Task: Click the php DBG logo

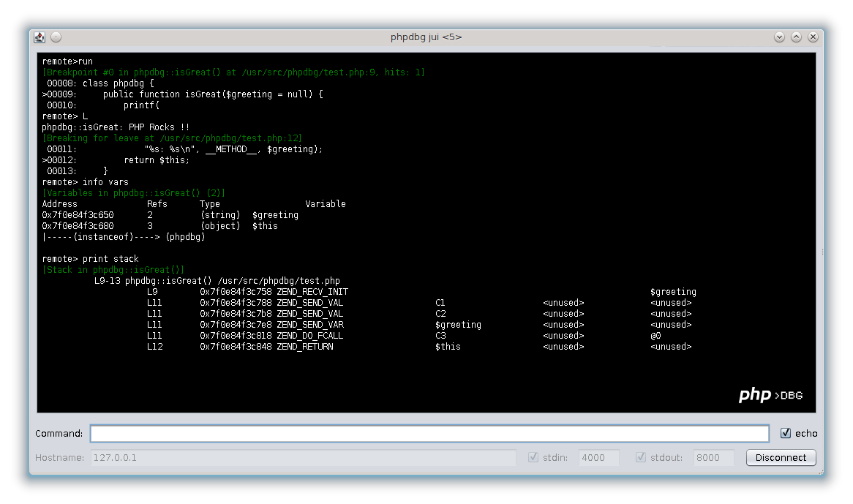Action: point(770,395)
